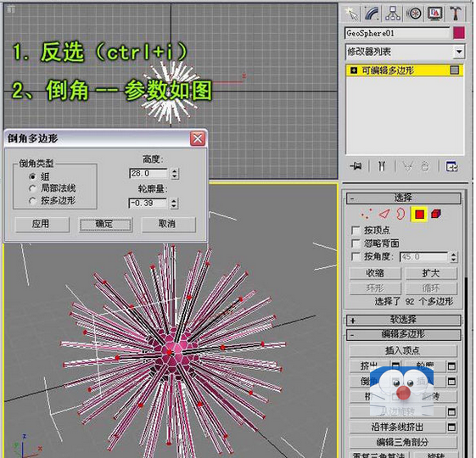Viewport: 476px width, 458px height.
Task: Click the 编辑三角剖分 button
Action: (403, 442)
